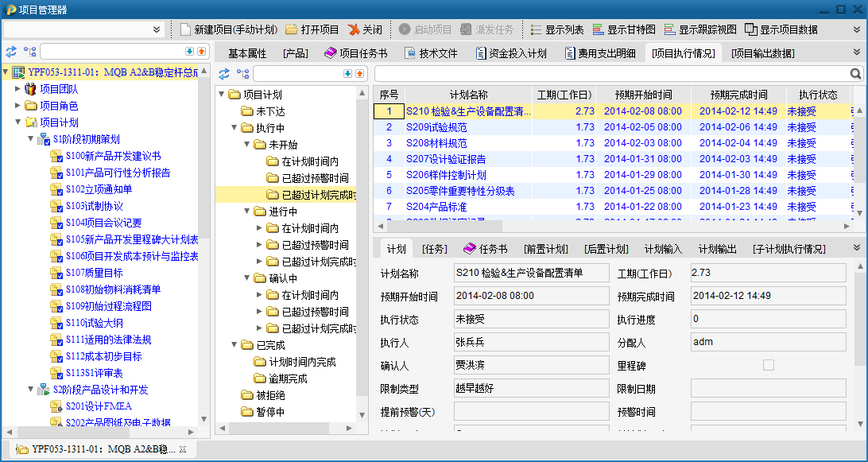868x462 pixels.
Task: Select the 前置计划 detail tab
Action: (x=547, y=249)
